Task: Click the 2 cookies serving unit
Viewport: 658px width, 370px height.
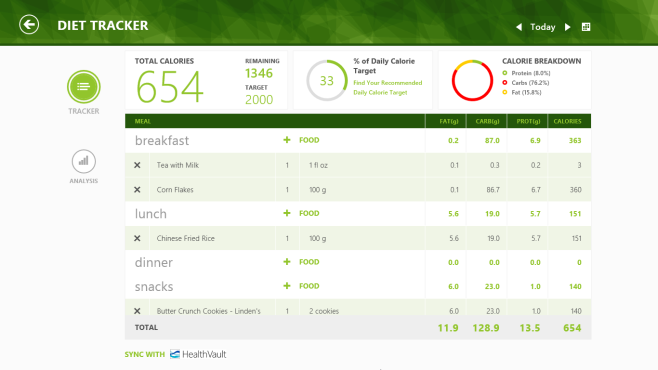Action: (324, 311)
